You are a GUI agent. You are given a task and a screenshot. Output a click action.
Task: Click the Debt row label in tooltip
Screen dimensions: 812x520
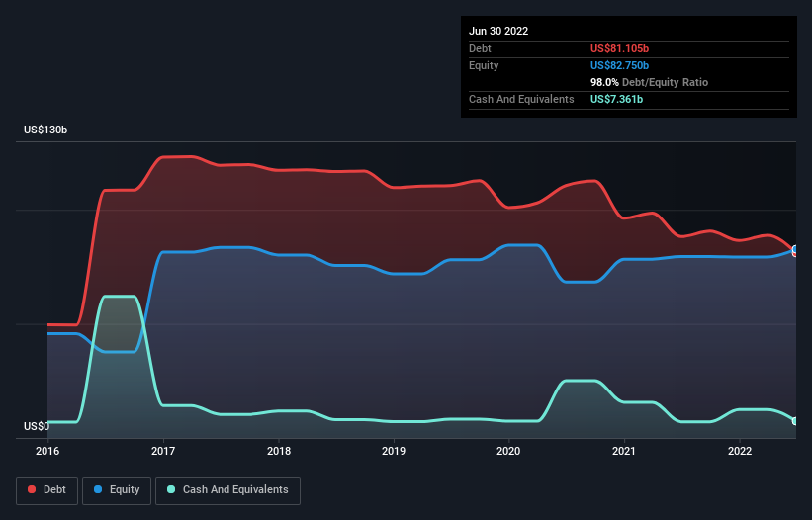pyautogui.click(x=480, y=48)
